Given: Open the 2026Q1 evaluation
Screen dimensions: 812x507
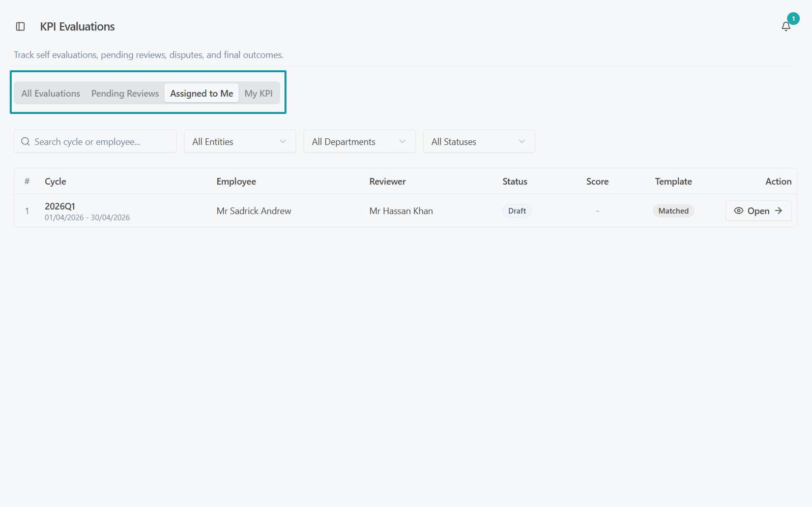Looking at the screenshot, I should pyautogui.click(x=758, y=211).
